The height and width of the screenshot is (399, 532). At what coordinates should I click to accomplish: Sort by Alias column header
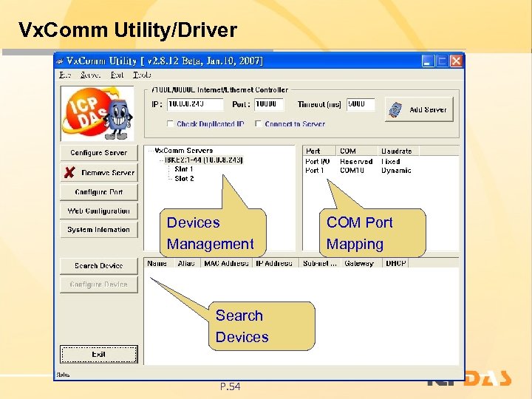point(187,263)
